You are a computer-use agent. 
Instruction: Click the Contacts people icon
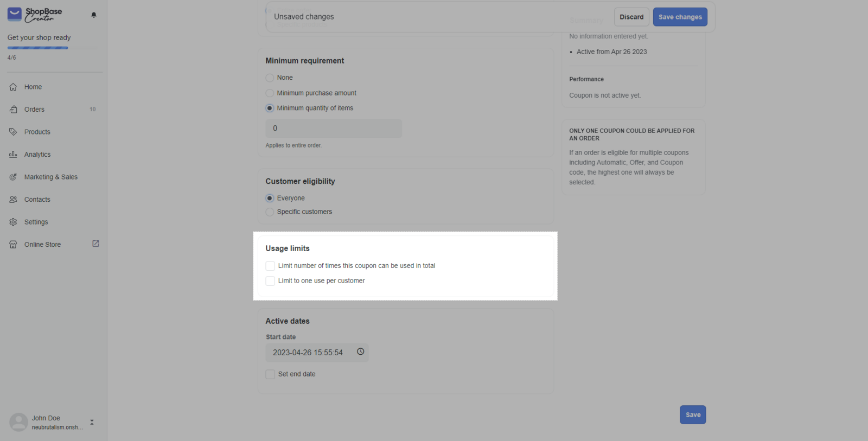pos(13,200)
